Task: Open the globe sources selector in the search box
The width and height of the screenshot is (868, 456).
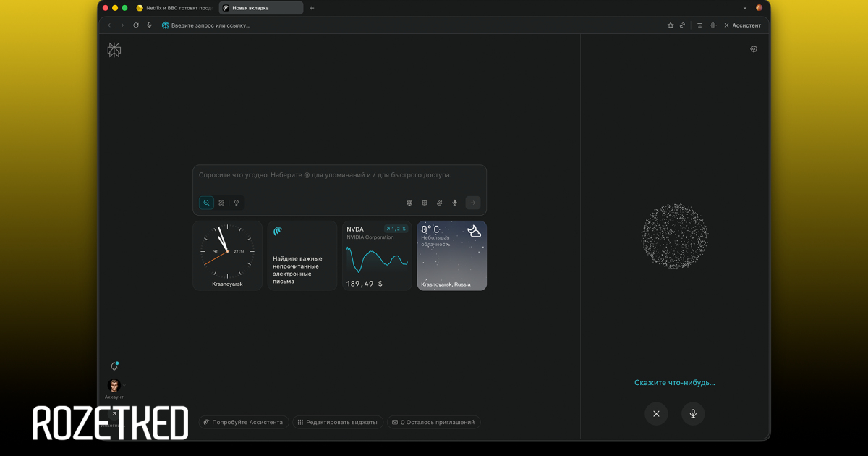Action: pos(409,203)
